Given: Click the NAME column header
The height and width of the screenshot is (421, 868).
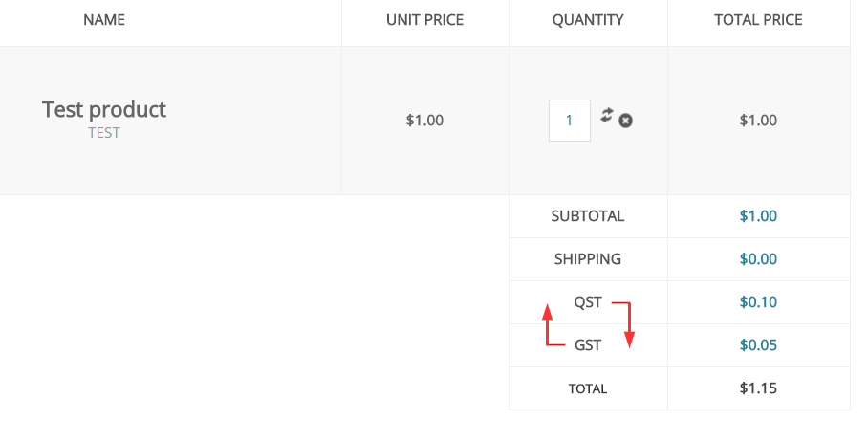Looking at the screenshot, I should [104, 19].
